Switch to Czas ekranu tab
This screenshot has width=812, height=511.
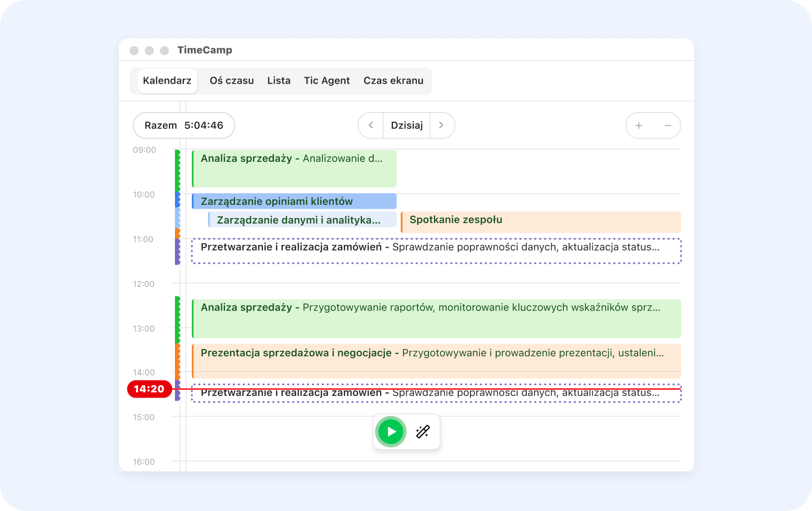(393, 81)
